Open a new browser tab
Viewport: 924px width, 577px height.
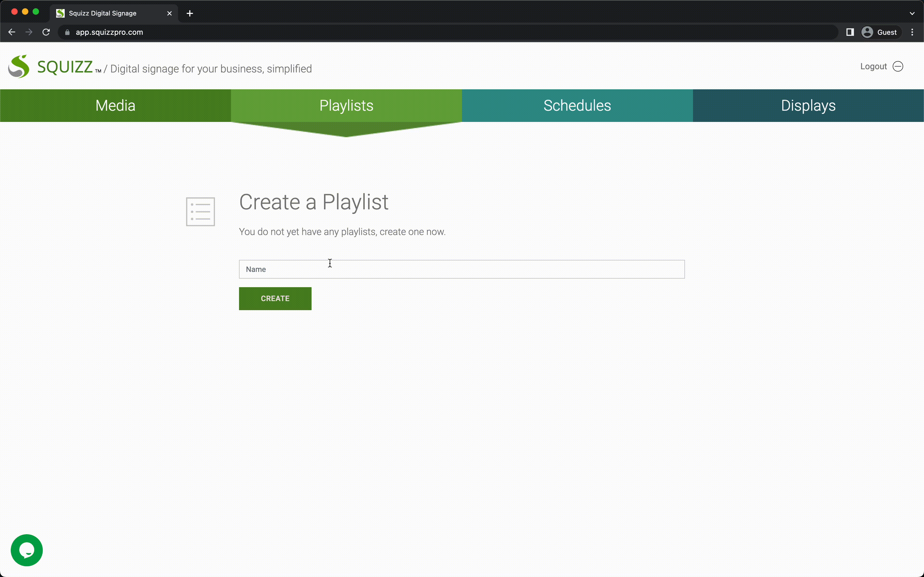(190, 13)
